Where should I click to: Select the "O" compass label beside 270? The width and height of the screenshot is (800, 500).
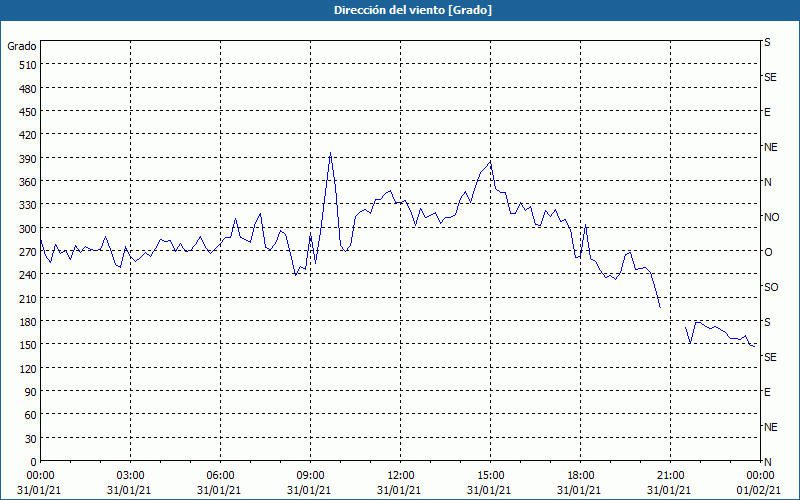pyautogui.click(x=768, y=252)
